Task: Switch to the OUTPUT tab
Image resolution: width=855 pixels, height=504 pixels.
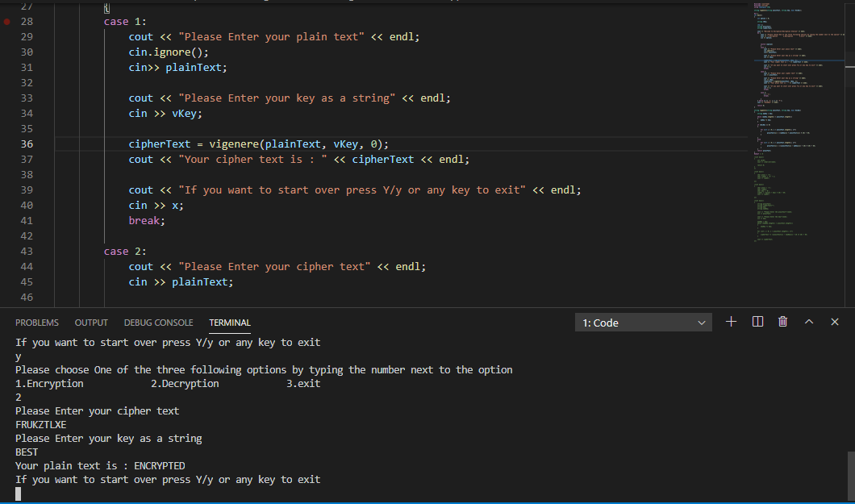Action: pyautogui.click(x=91, y=323)
